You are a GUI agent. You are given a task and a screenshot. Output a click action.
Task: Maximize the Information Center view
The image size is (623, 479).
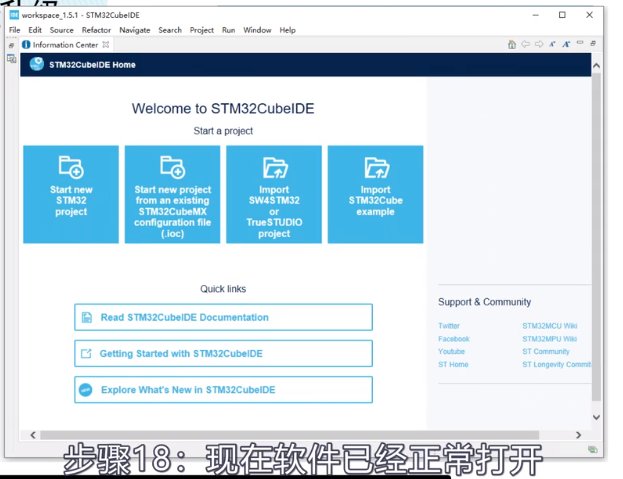pos(593,43)
